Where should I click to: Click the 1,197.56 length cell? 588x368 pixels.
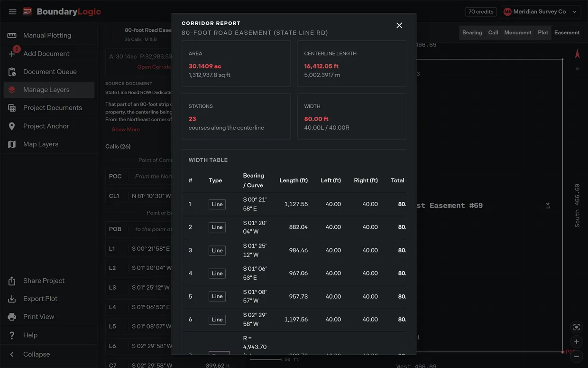coord(296,320)
